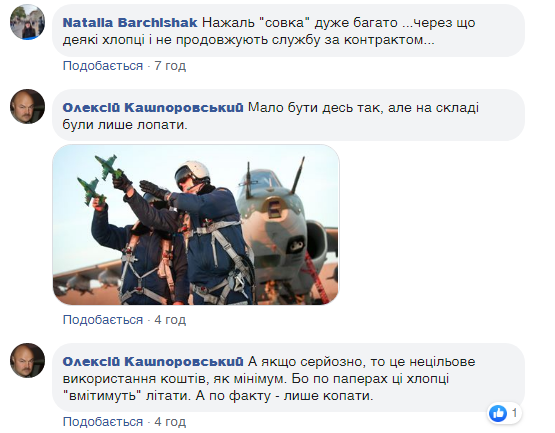Screen dimensions: 555x433
Task: Open Natalia Barchishak profile name link
Action: (x=130, y=23)
